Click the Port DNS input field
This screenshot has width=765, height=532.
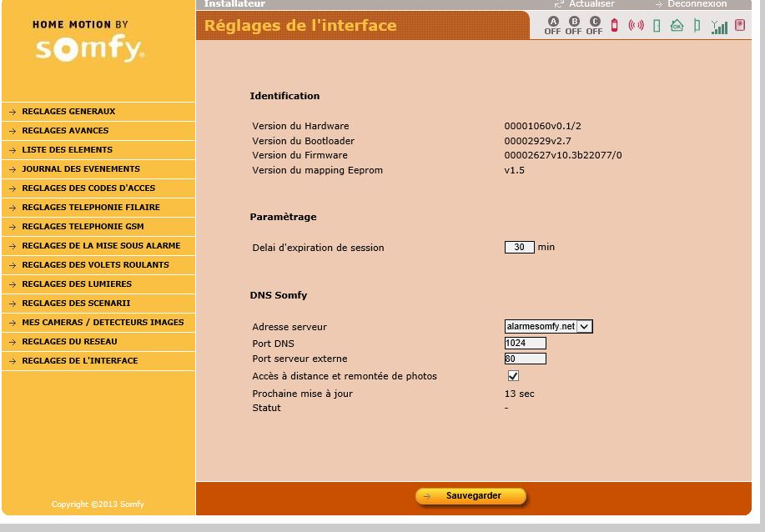(x=525, y=344)
